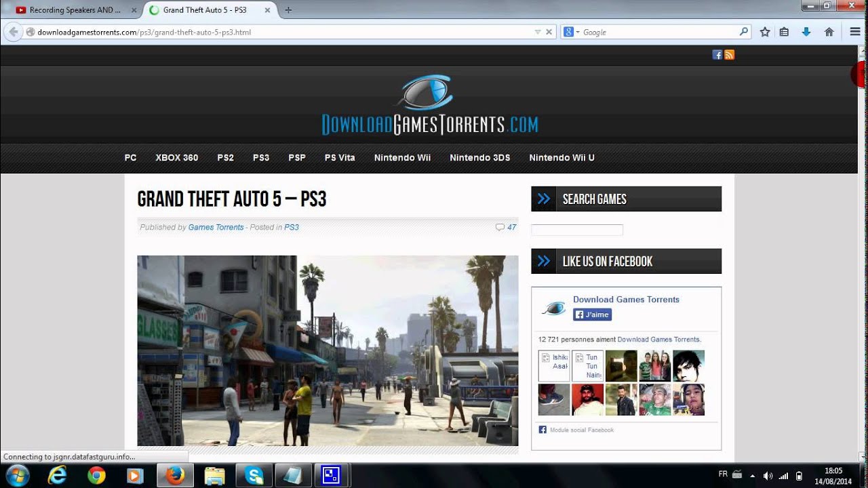Go back with the browser back arrow
Image resolution: width=868 pixels, height=488 pixels.
(x=14, y=32)
